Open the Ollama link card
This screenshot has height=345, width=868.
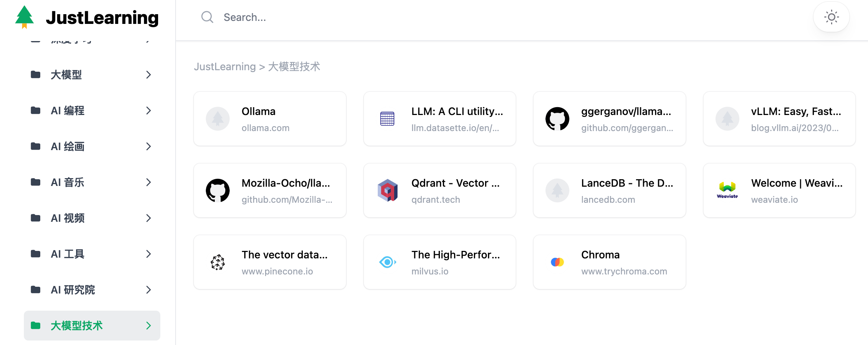pos(270,119)
